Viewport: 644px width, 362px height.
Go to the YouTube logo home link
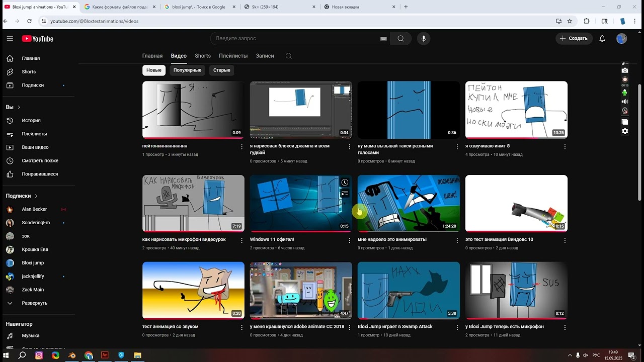pyautogui.click(x=37, y=39)
